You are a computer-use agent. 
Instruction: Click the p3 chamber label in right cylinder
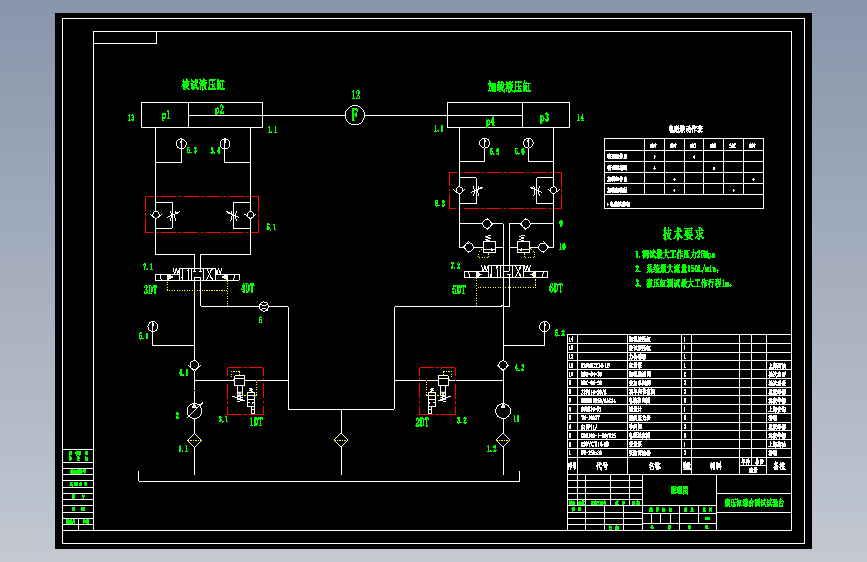point(545,118)
